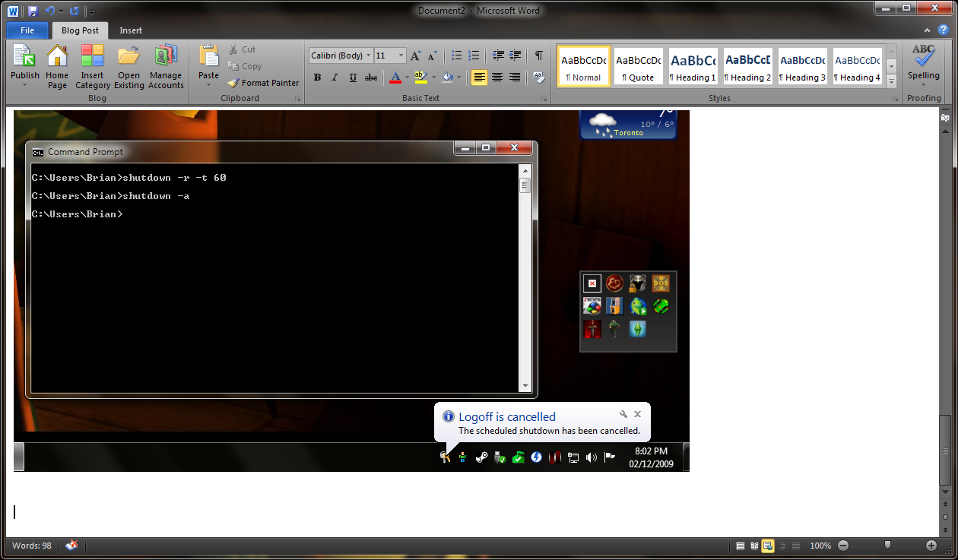The width and height of the screenshot is (958, 560).
Task: Open the Font Color dropdown arrow
Action: [x=407, y=77]
